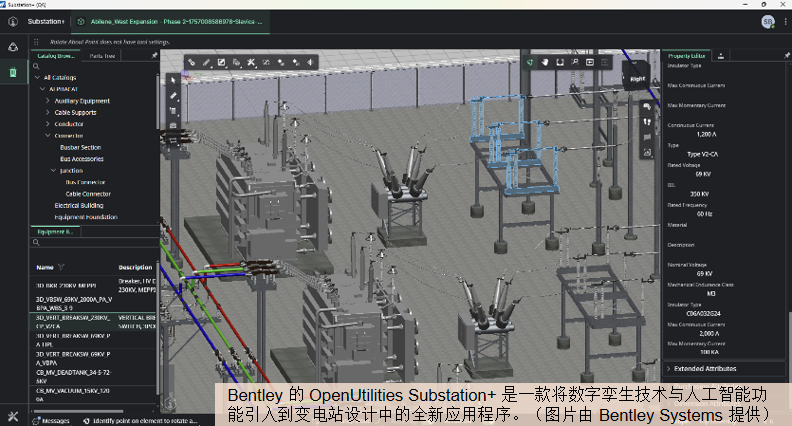The width and height of the screenshot is (792, 426).
Task: Open the saved views image icon on right toolbar
Action: point(647,152)
